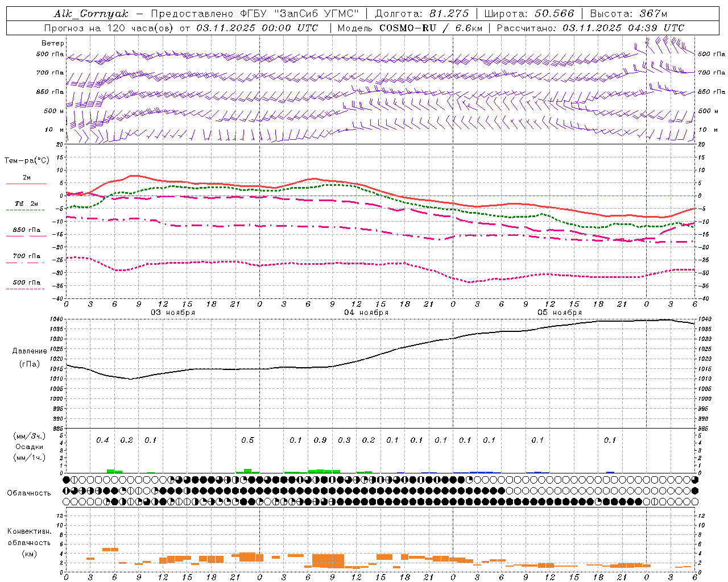Click the 2м red line legend entry
This screenshot has width=728, height=582.
(26, 179)
